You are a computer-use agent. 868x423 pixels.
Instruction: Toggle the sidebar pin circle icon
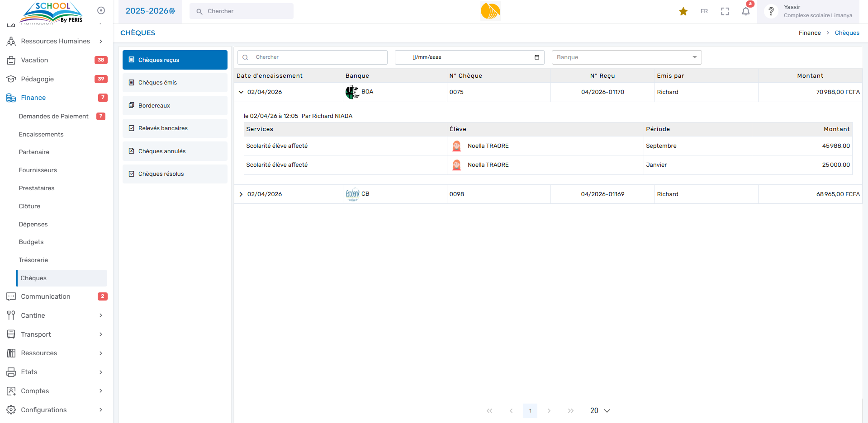[x=101, y=10]
